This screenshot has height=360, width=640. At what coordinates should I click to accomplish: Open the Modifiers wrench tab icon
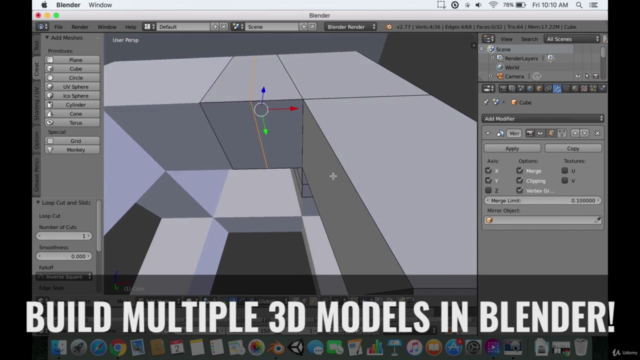coord(557,89)
